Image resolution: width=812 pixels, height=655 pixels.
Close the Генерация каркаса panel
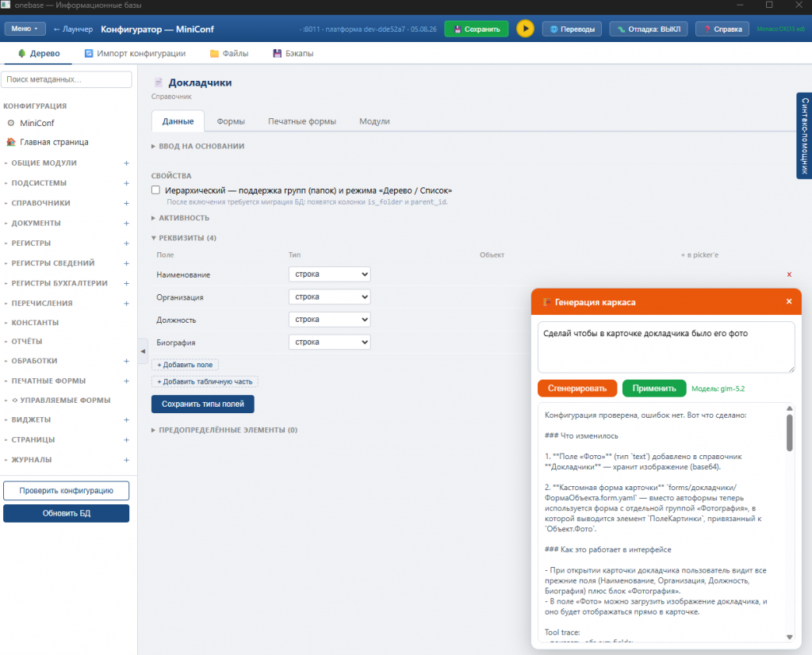(789, 301)
